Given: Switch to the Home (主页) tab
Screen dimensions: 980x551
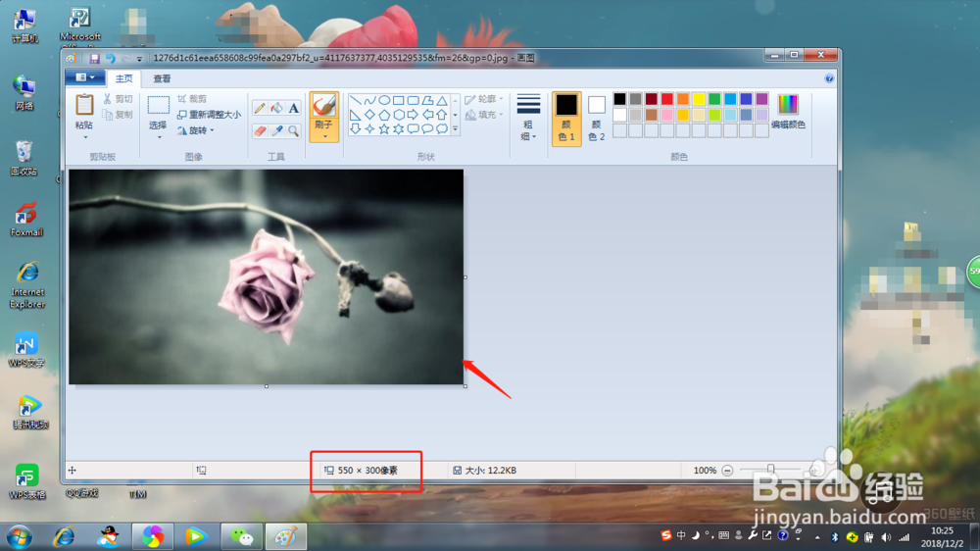Looking at the screenshot, I should coord(123,78).
